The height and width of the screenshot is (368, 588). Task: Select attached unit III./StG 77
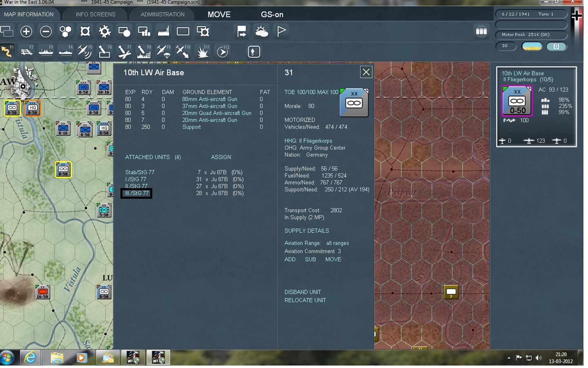point(137,193)
